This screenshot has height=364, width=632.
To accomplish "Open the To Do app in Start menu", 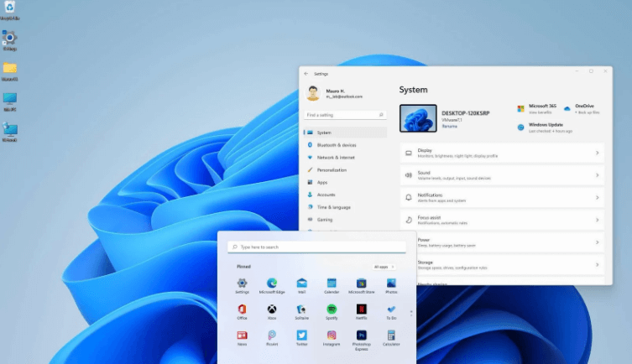I will pyautogui.click(x=391, y=312).
